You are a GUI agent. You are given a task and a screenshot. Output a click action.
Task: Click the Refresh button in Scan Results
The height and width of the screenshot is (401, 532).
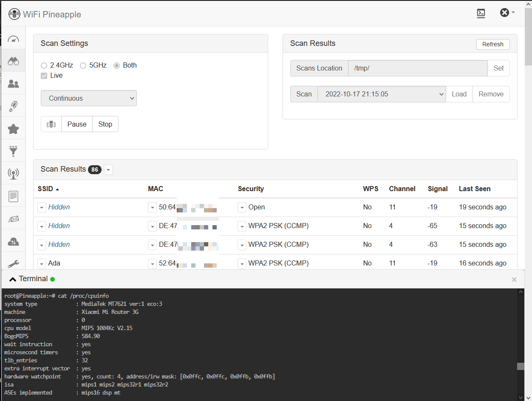(x=492, y=44)
